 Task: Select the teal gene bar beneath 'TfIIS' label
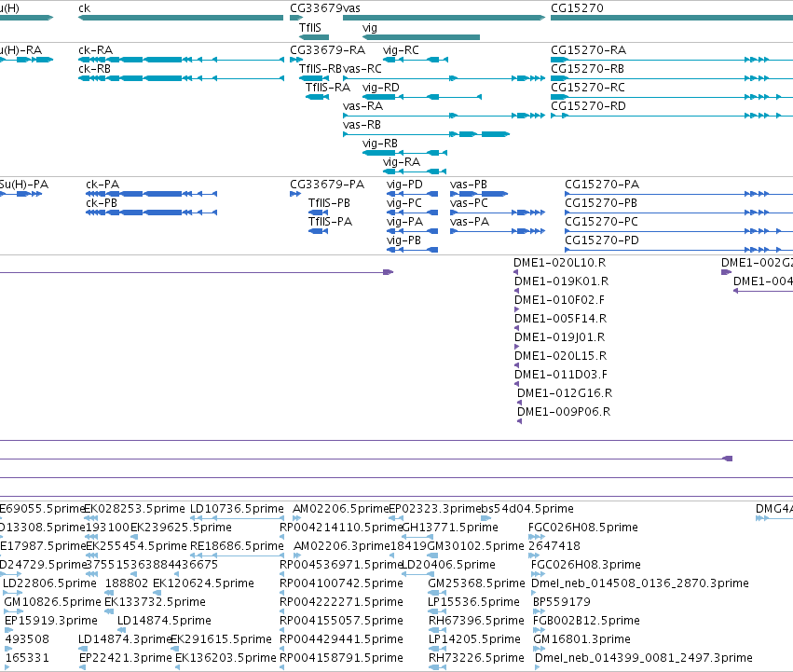pos(313,37)
